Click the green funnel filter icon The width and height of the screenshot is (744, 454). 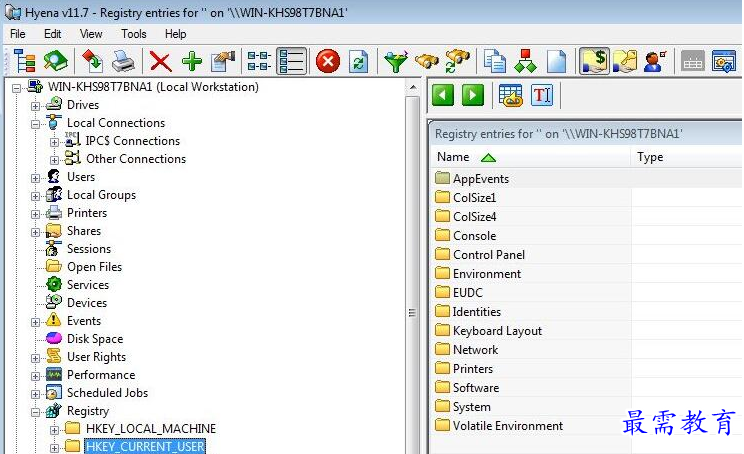[397, 61]
